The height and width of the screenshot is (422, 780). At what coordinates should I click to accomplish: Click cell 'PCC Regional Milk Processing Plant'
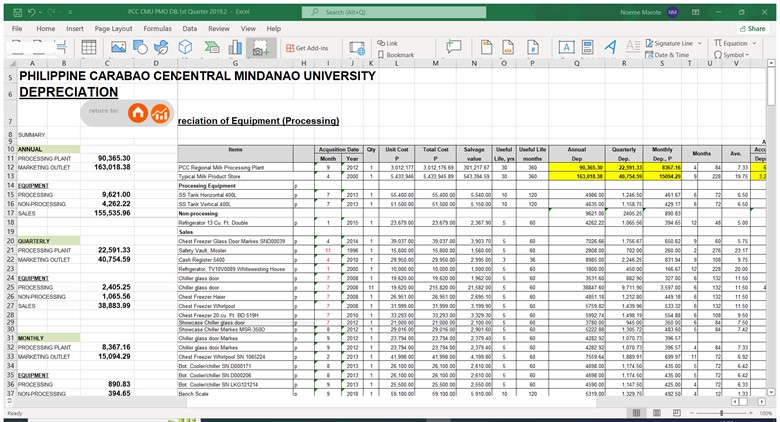[235, 168]
